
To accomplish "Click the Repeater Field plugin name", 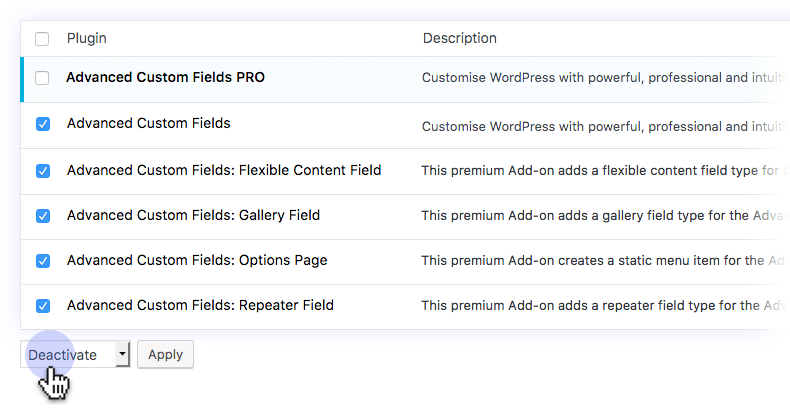I will pos(200,305).
